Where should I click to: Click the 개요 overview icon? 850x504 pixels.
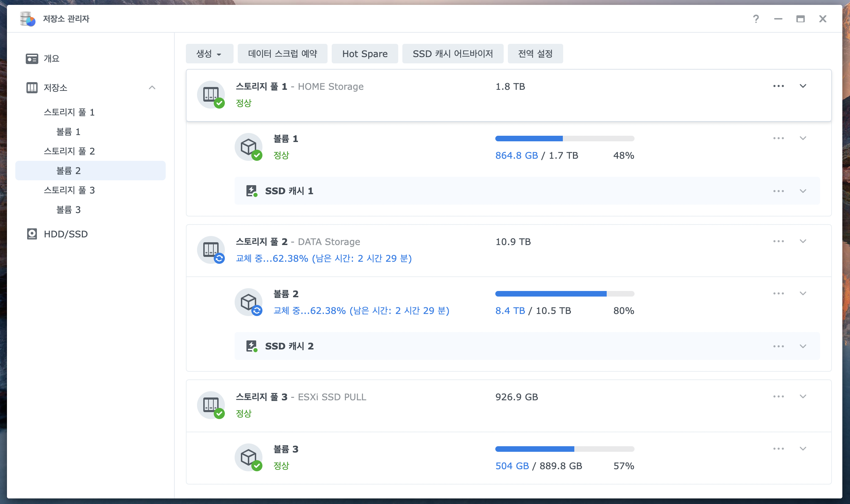[x=32, y=58]
